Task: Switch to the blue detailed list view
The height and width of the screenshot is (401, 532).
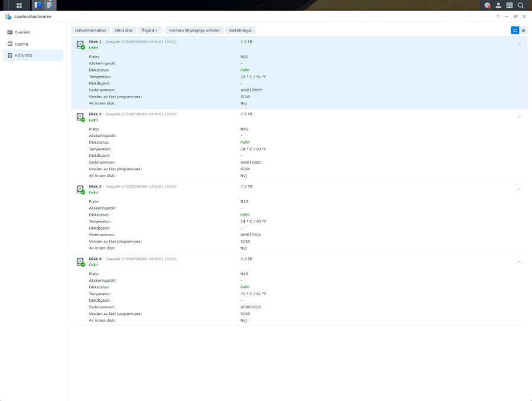Action: point(515,31)
